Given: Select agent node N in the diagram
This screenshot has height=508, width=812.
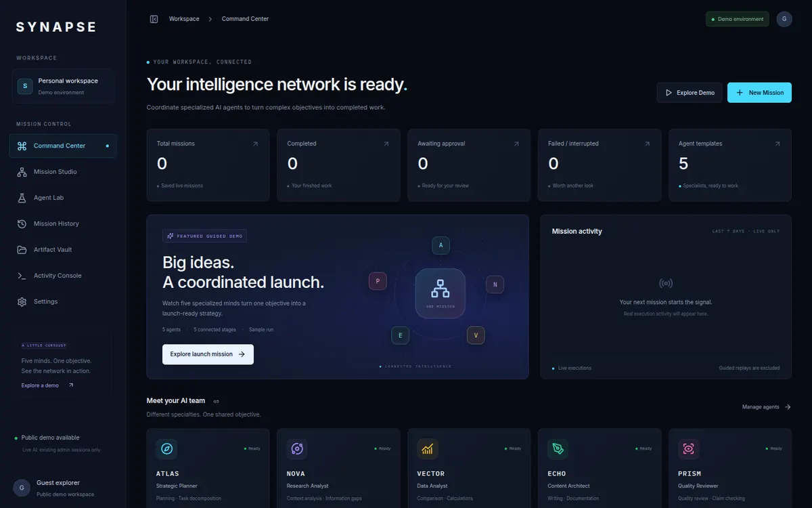Looking at the screenshot, I should click(495, 284).
